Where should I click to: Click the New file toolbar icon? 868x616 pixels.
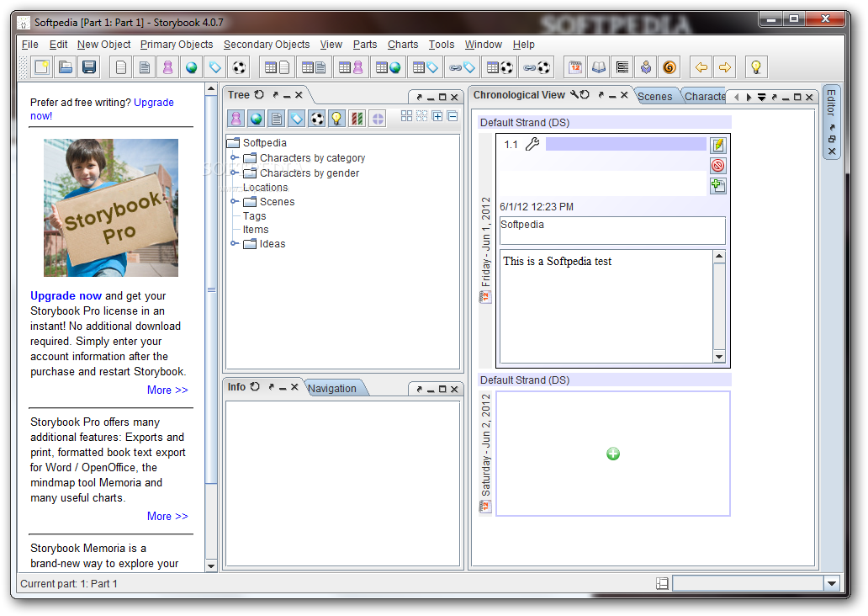coord(41,67)
